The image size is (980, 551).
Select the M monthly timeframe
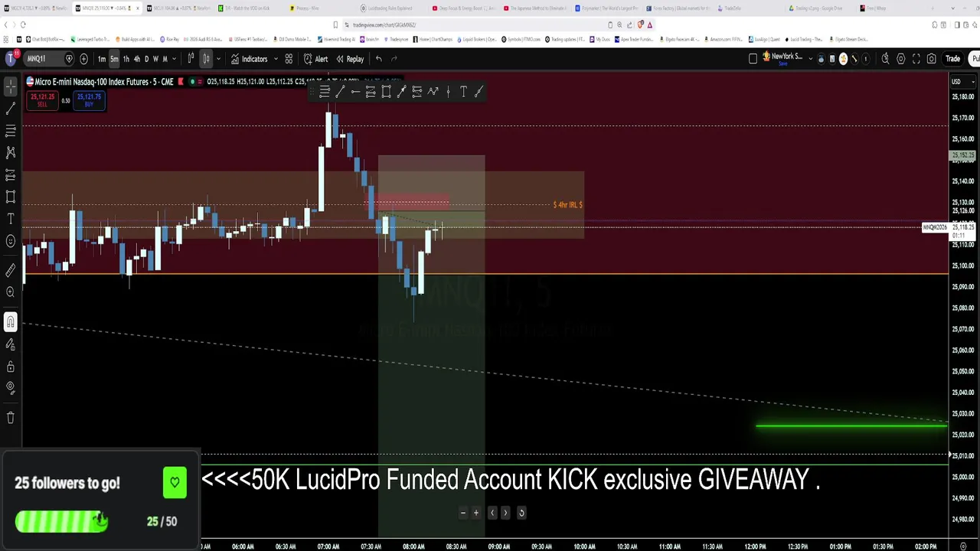(165, 59)
